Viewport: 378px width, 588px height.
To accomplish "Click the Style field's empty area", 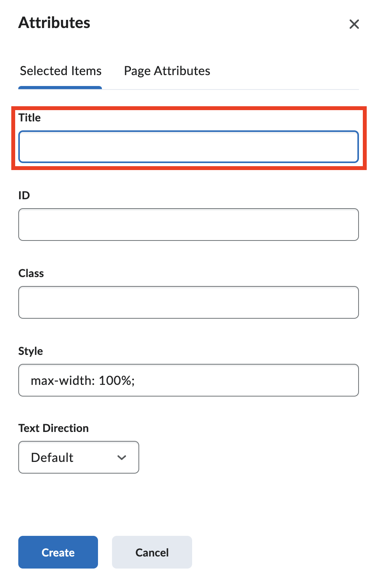I will click(249, 380).
